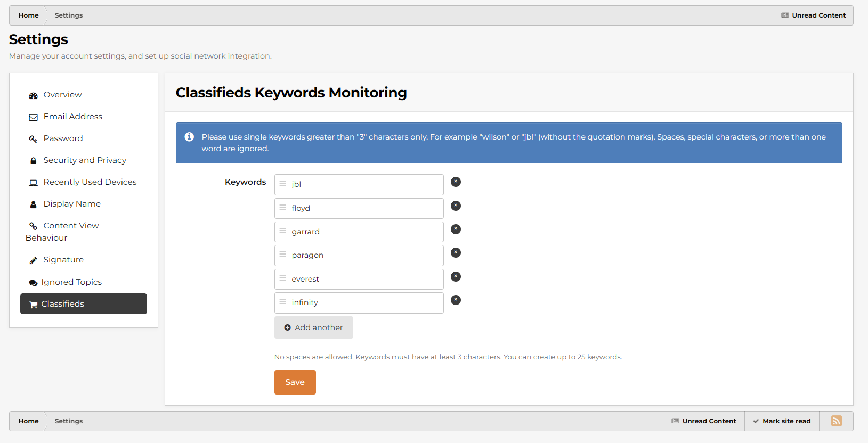
Task: Open the Overview settings tab
Action: pos(62,95)
